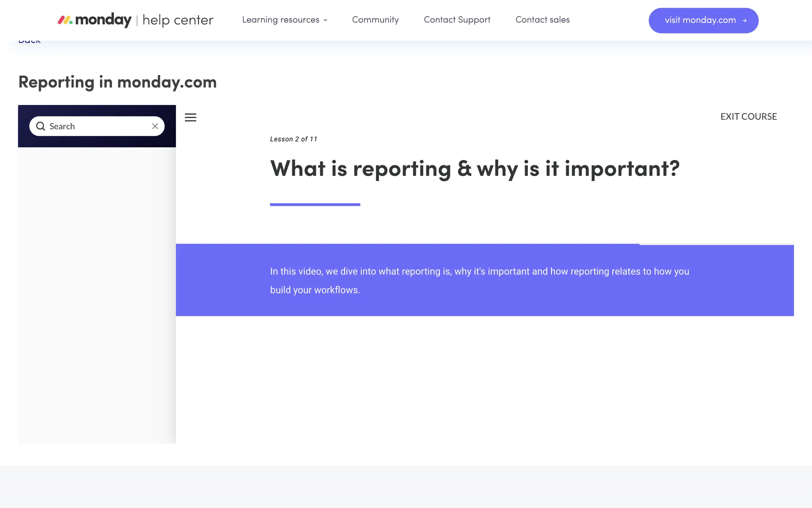Click the lesson progress bar above banner
Image resolution: width=812 pixels, height=508 pixels.
pyautogui.click(x=485, y=244)
